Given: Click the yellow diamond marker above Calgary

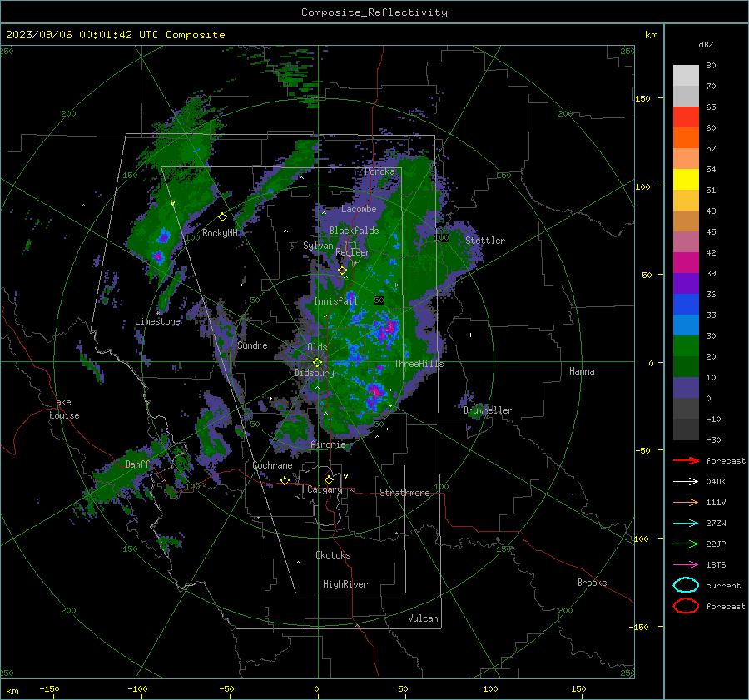Looking at the screenshot, I should 329,479.
